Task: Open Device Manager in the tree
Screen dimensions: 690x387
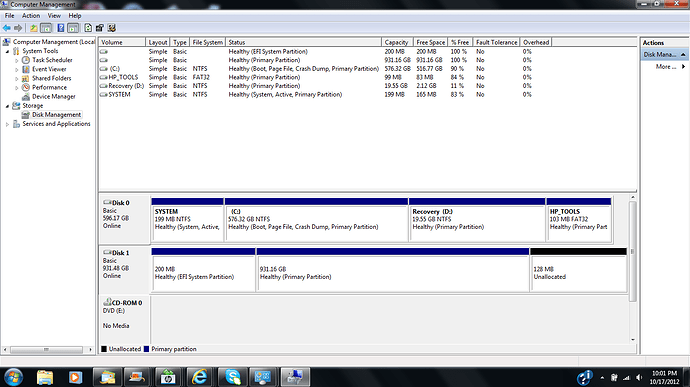Action: [x=54, y=96]
